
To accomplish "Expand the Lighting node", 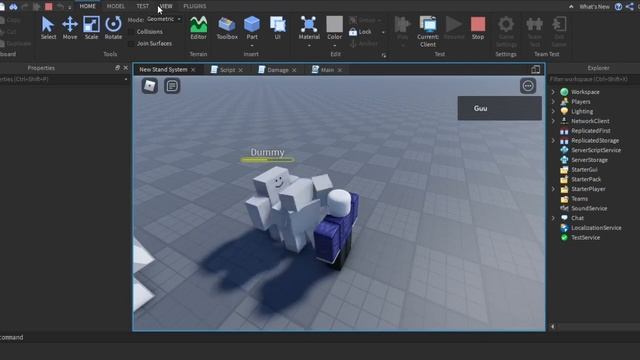I will (x=553, y=111).
